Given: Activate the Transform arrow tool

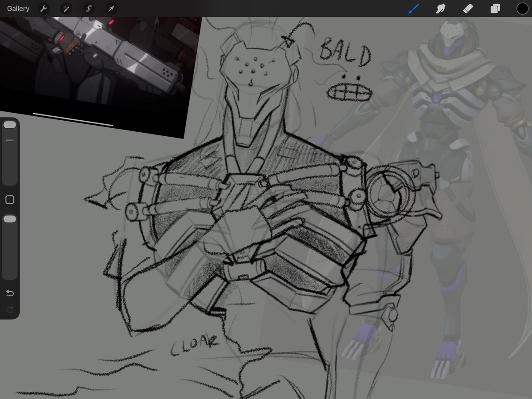Looking at the screenshot, I should pyautogui.click(x=111, y=8).
